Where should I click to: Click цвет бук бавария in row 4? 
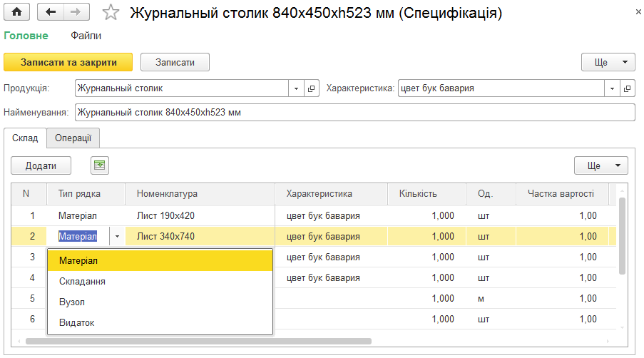point(331,278)
